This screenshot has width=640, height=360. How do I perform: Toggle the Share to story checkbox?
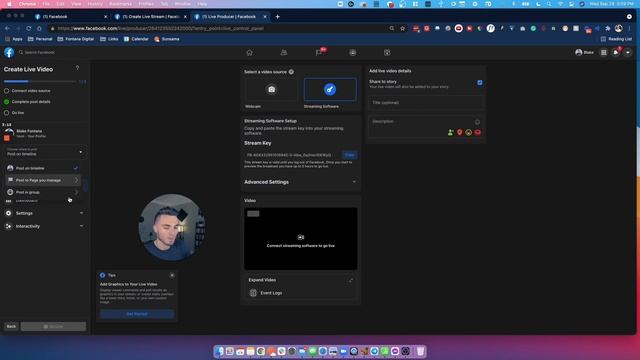pyautogui.click(x=480, y=82)
